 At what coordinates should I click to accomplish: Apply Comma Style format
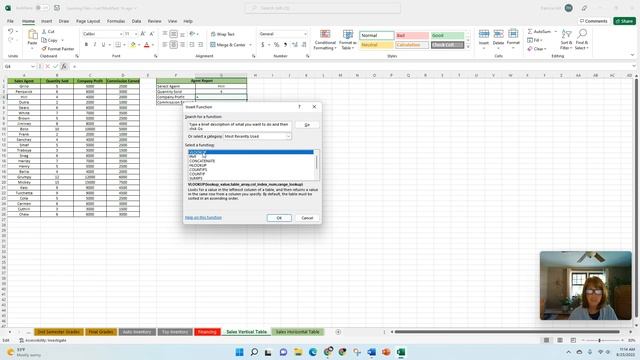coord(285,44)
